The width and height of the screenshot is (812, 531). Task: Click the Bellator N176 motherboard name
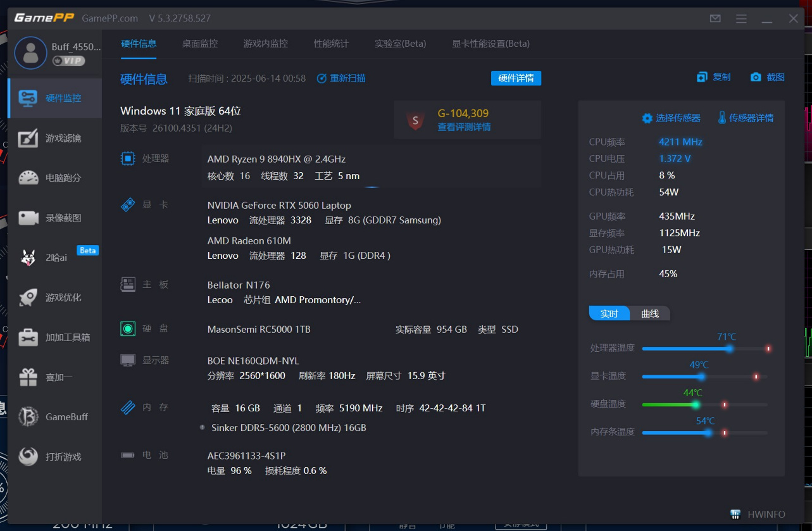[x=239, y=285]
